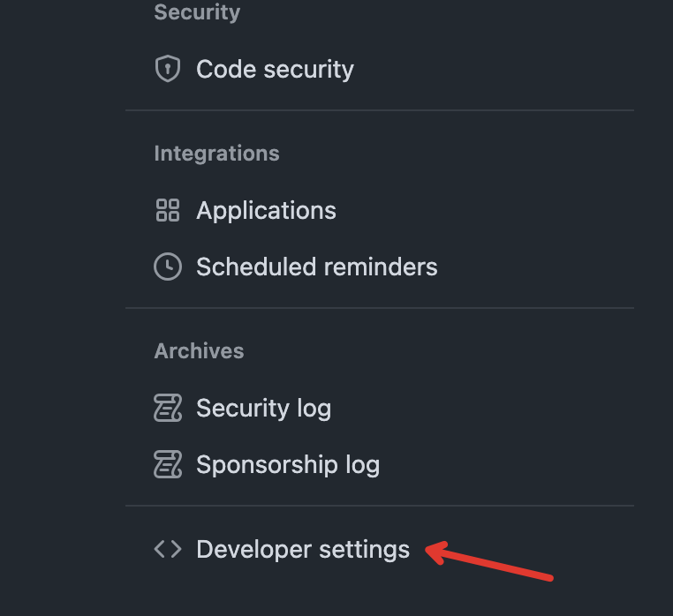Screen dimensions: 673x616
Task: View the Security log
Action: click(x=263, y=408)
